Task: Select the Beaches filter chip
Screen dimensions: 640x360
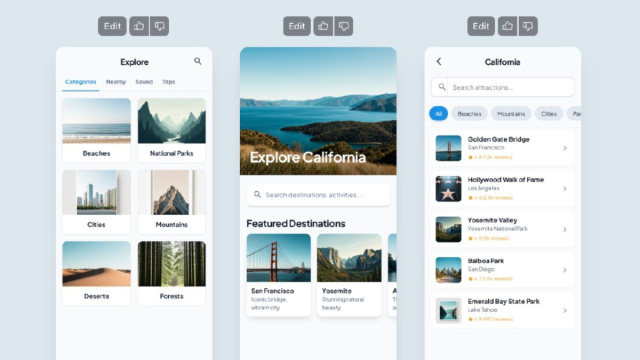Action: tap(469, 113)
